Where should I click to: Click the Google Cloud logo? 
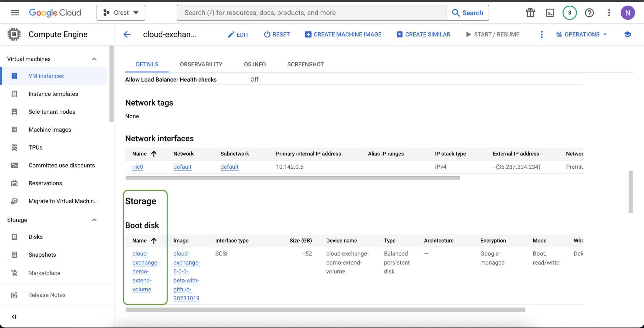click(x=55, y=13)
